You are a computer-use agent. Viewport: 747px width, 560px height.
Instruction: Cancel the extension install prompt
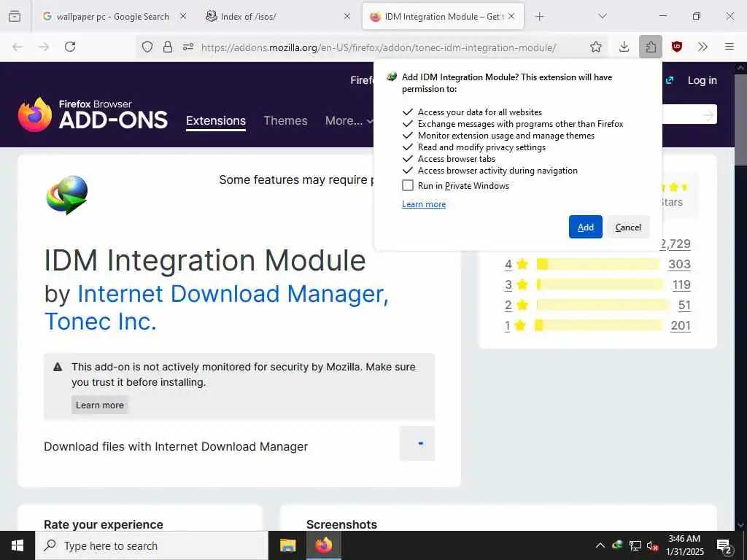(x=628, y=227)
